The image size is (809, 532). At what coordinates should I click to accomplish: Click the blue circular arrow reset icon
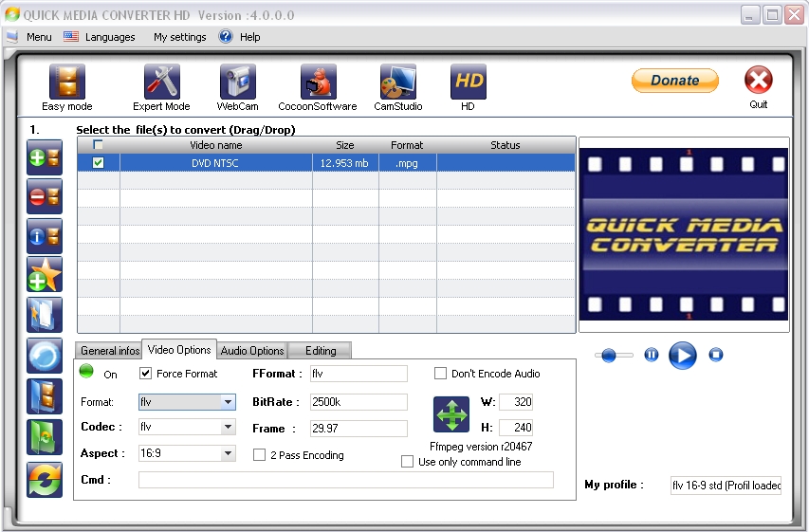pyautogui.click(x=45, y=356)
